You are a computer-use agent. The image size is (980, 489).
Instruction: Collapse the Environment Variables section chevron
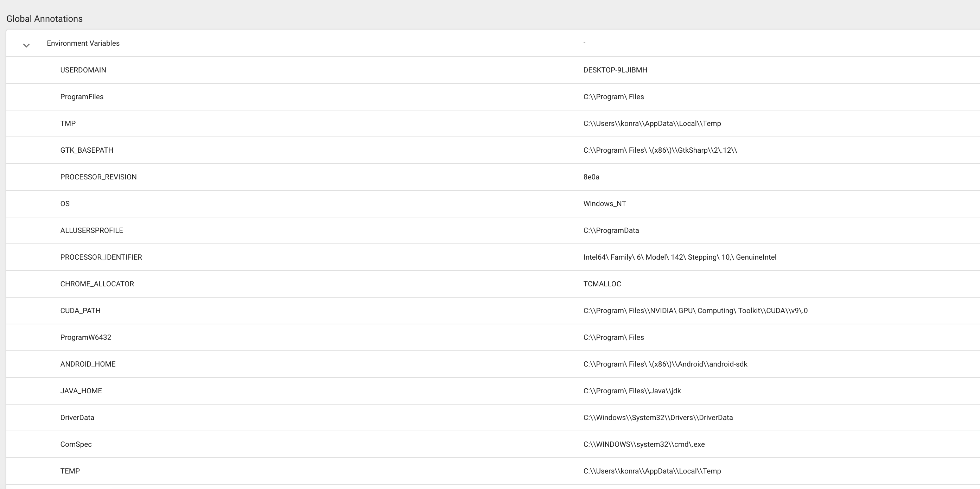coord(26,45)
